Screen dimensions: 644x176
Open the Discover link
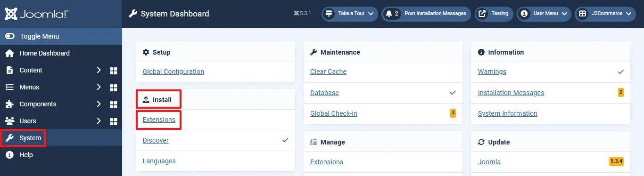click(x=156, y=141)
